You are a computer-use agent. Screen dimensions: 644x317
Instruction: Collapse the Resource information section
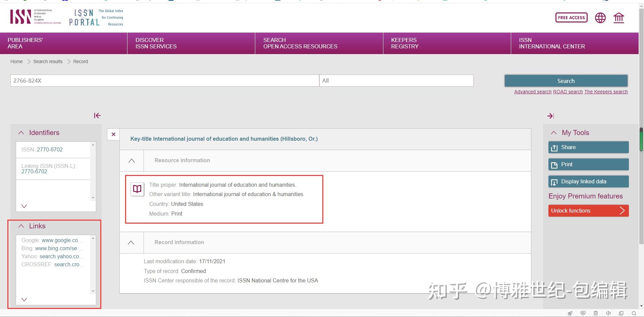131,161
